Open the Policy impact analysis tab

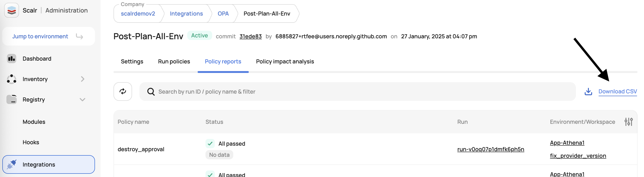click(285, 61)
